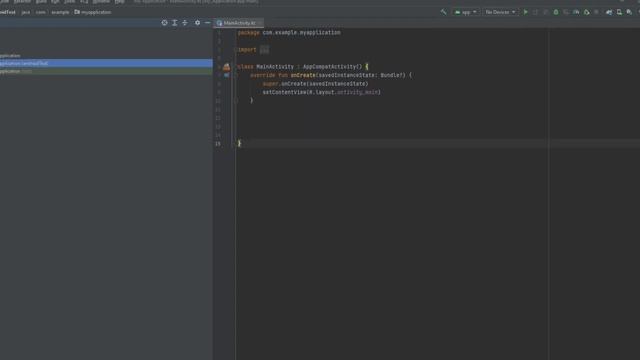Click the Make Project hammer icon

coord(444,12)
